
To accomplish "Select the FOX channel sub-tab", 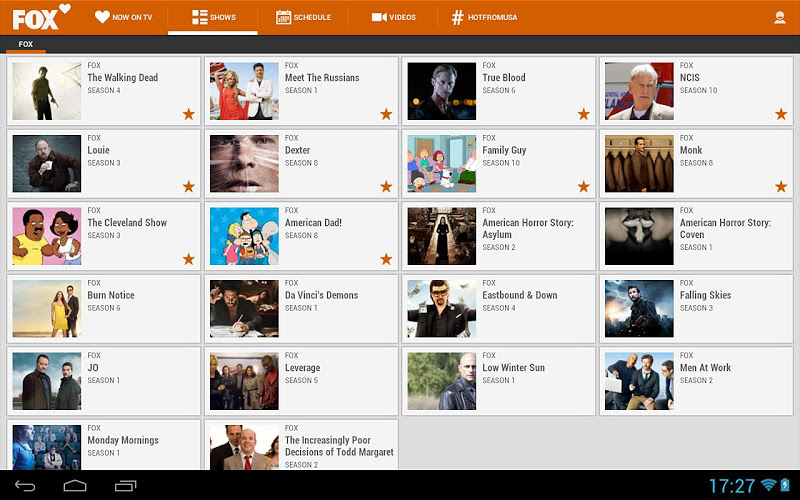I will (x=26, y=44).
